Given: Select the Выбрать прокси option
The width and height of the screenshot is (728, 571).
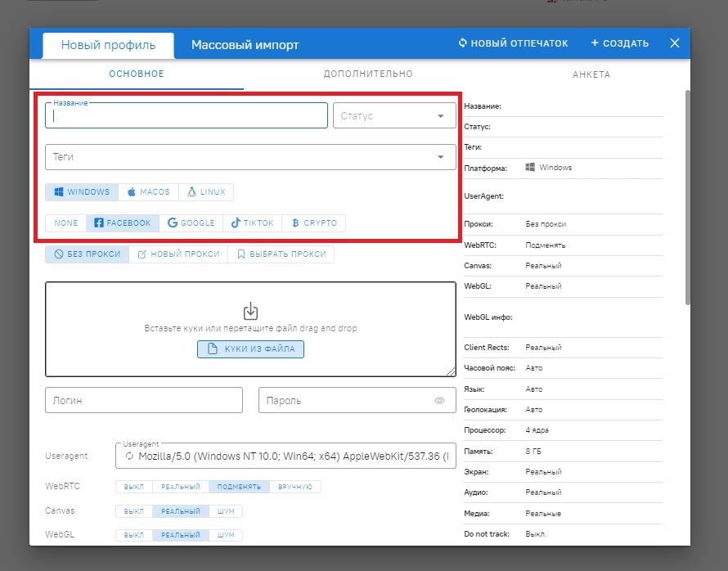Looking at the screenshot, I should pyautogui.click(x=281, y=254).
